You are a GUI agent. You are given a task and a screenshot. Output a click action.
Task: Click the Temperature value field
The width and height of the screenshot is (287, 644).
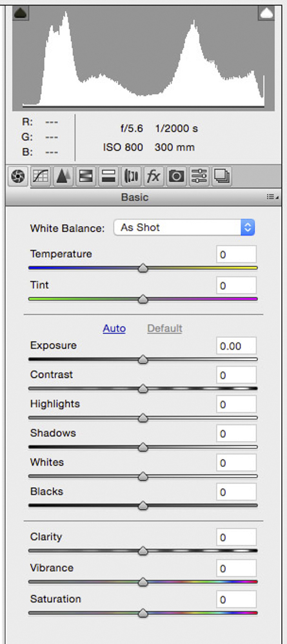pyautogui.click(x=237, y=254)
